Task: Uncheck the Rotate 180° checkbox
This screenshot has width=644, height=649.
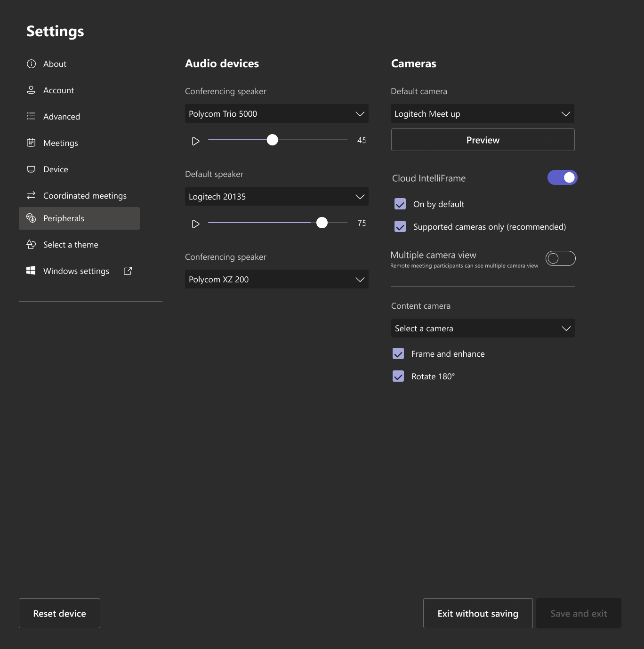Action: (398, 376)
